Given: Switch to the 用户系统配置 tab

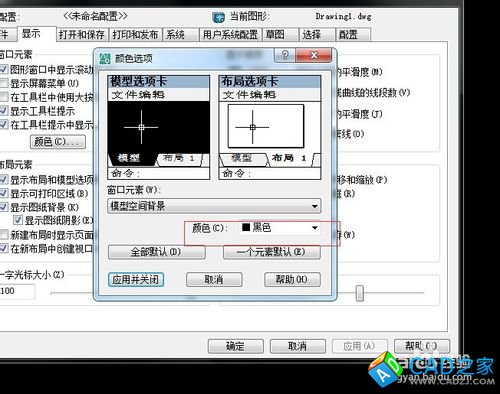Looking at the screenshot, I should [230, 35].
